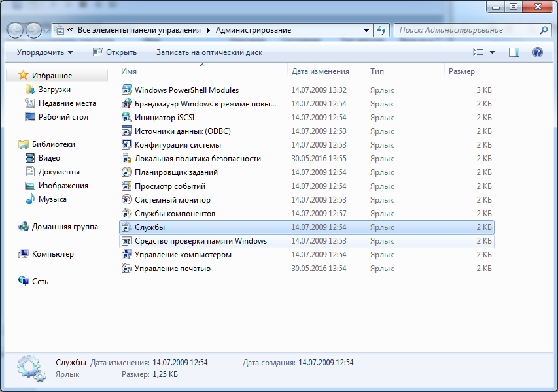558x392 pixels.
Task: Click the help question mark icon
Action: pyautogui.click(x=538, y=52)
